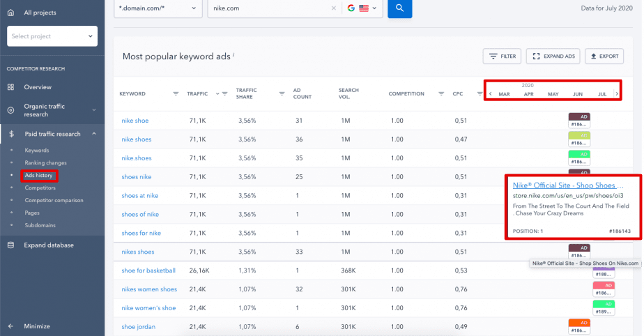Click the ad block in nikes shoes row
The width and height of the screenshot is (644, 336).
(579, 252)
